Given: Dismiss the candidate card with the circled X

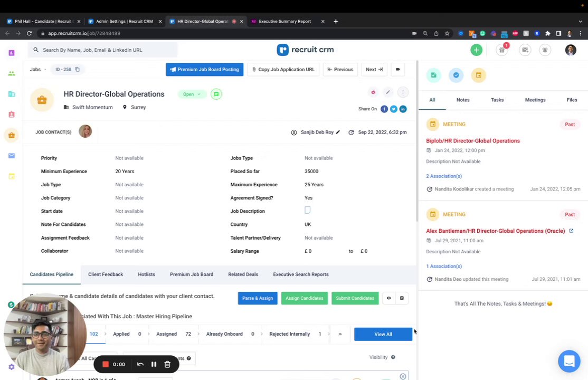Looking at the screenshot, I should click(403, 376).
